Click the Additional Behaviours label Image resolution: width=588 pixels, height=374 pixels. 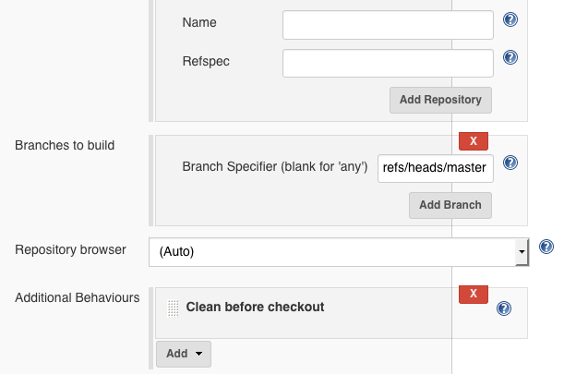pyautogui.click(x=77, y=297)
